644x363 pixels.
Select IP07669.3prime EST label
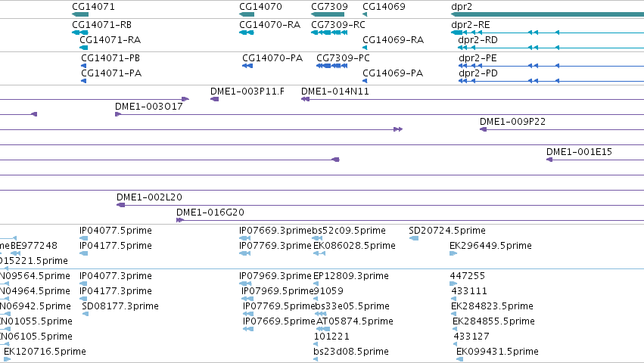(x=275, y=231)
